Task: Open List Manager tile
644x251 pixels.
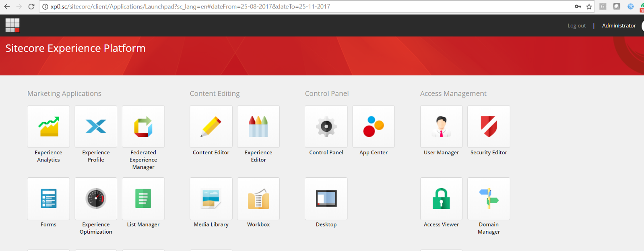Action: point(143,199)
